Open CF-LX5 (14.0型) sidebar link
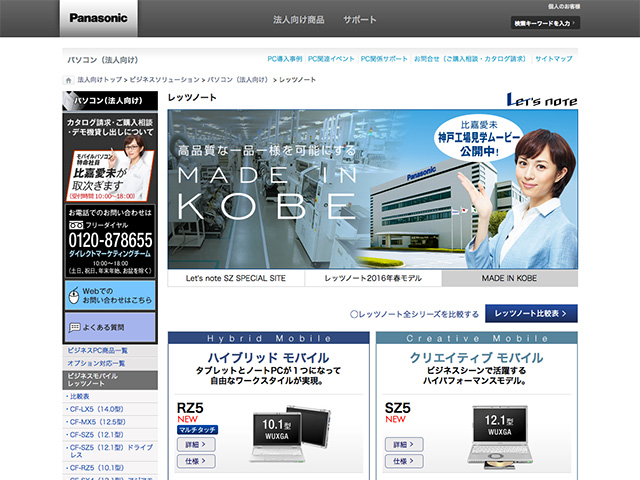 [x=96, y=409]
